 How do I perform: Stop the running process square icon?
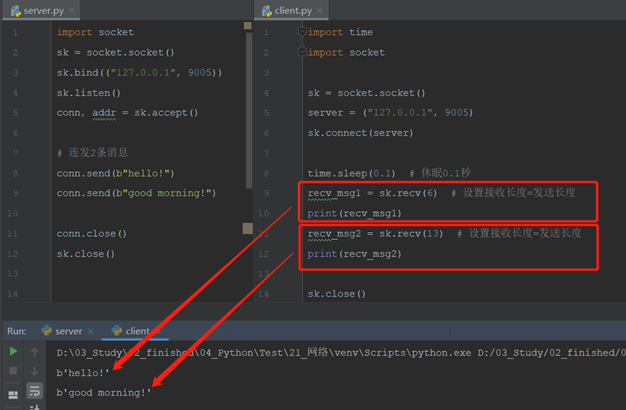coord(13,371)
